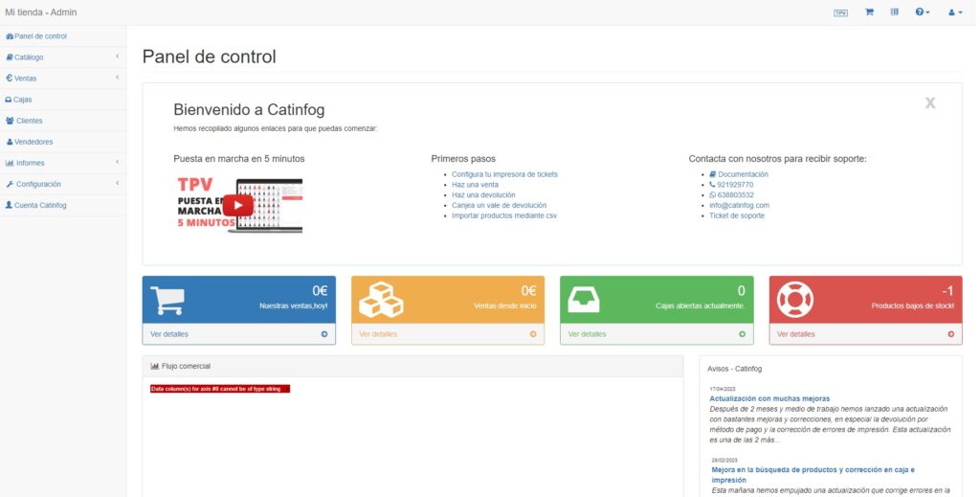Click the arrow icon on orange card footer
Screen dimensions: 980x497
(x=533, y=334)
